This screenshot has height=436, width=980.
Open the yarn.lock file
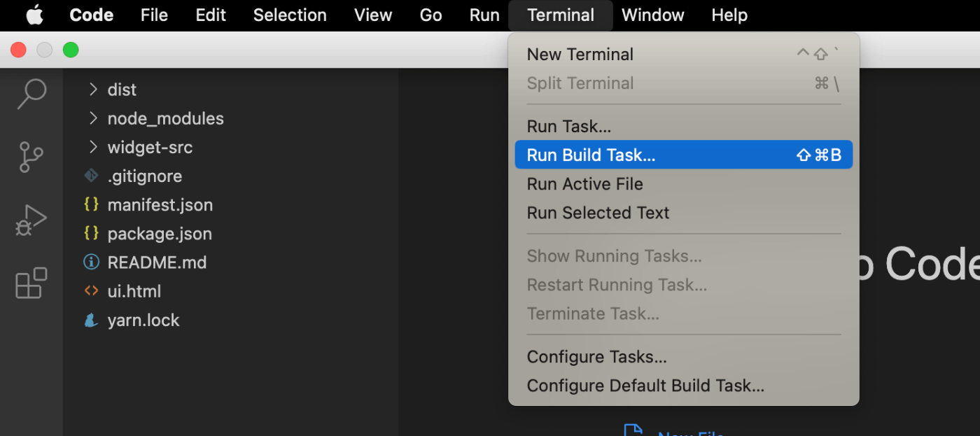[x=143, y=321]
